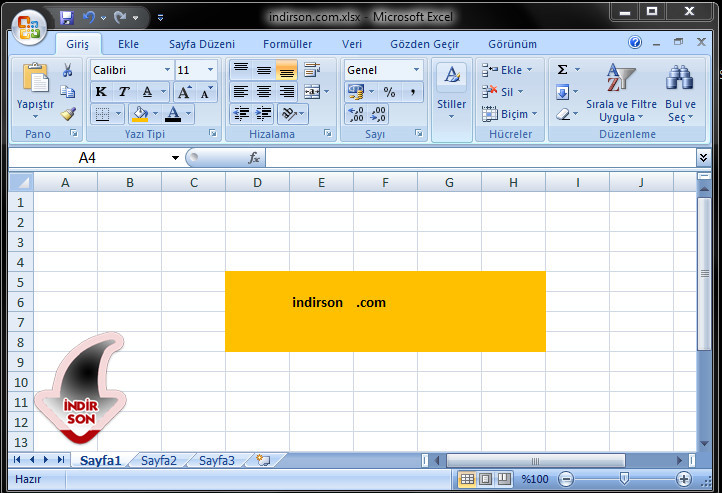722x493 pixels.
Task: Expand the formula bar
Action: pyautogui.click(x=703, y=158)
